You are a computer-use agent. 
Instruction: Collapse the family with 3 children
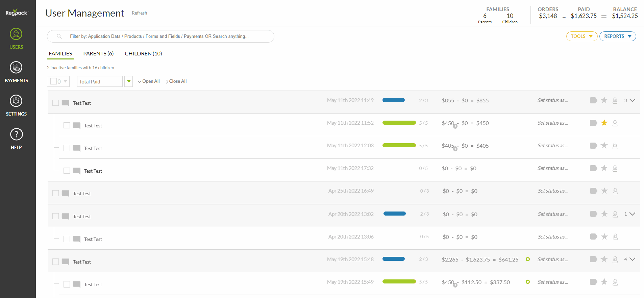click(633, 100)
